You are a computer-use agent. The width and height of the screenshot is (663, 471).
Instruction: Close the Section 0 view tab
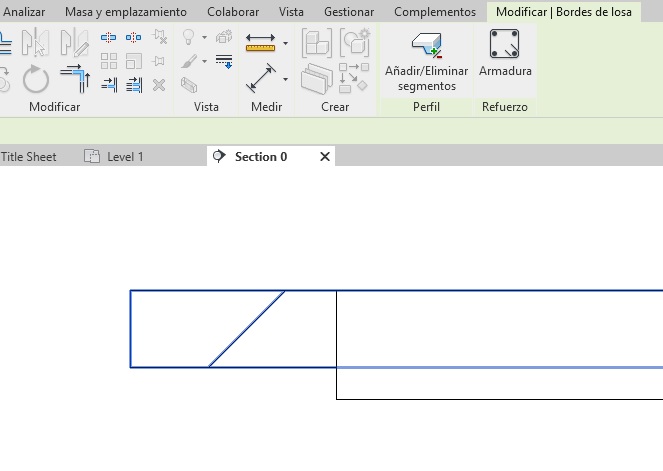pos(324,157)
